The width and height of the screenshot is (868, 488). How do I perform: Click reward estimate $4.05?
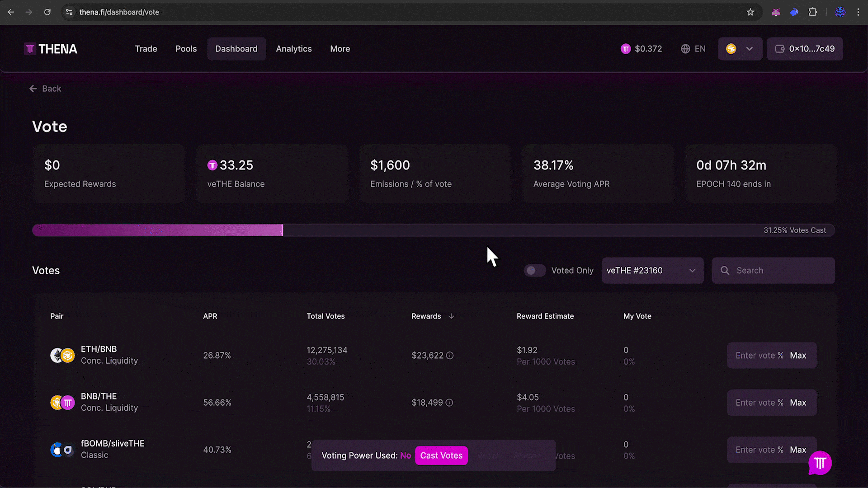pos(528,397)
